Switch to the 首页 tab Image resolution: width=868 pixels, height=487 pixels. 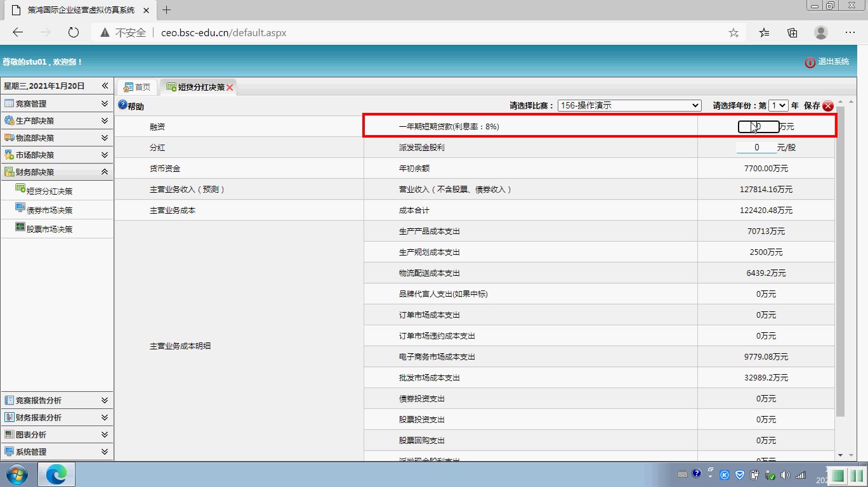coord(137,88)
